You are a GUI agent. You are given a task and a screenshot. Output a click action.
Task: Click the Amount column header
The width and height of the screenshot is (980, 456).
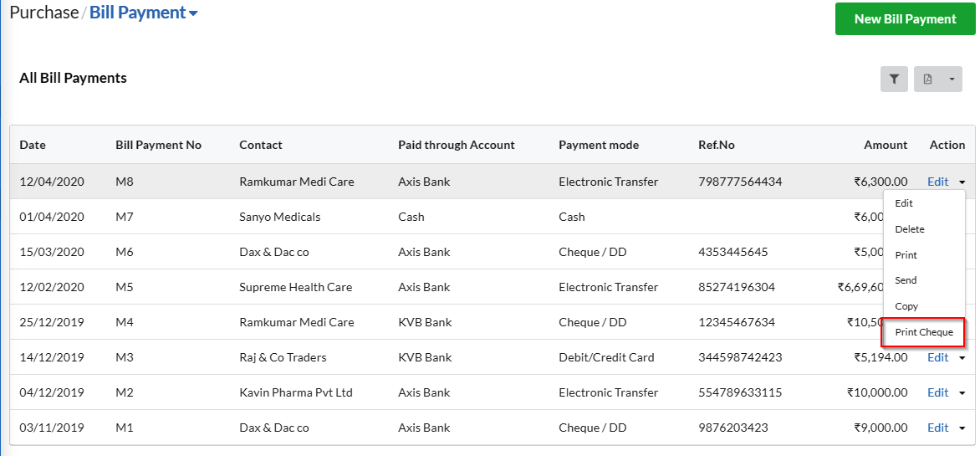pyautogui.click(x=885, y=145)
